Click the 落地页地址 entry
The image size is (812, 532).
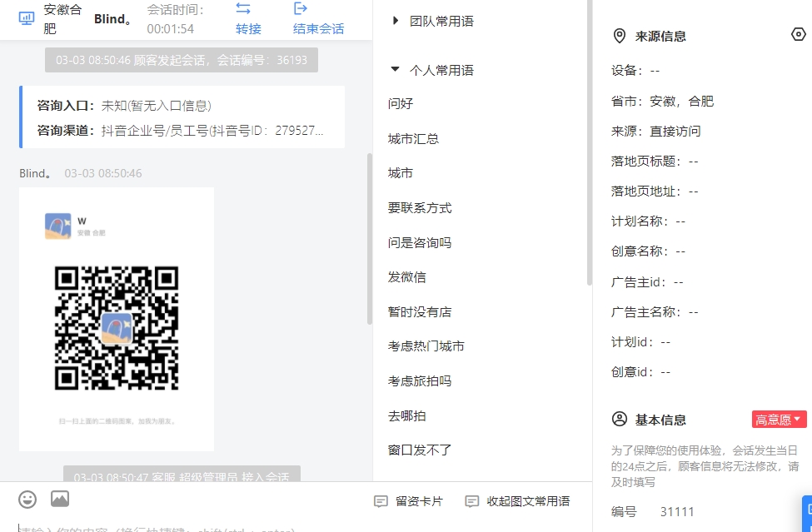[x=655, y=191]
